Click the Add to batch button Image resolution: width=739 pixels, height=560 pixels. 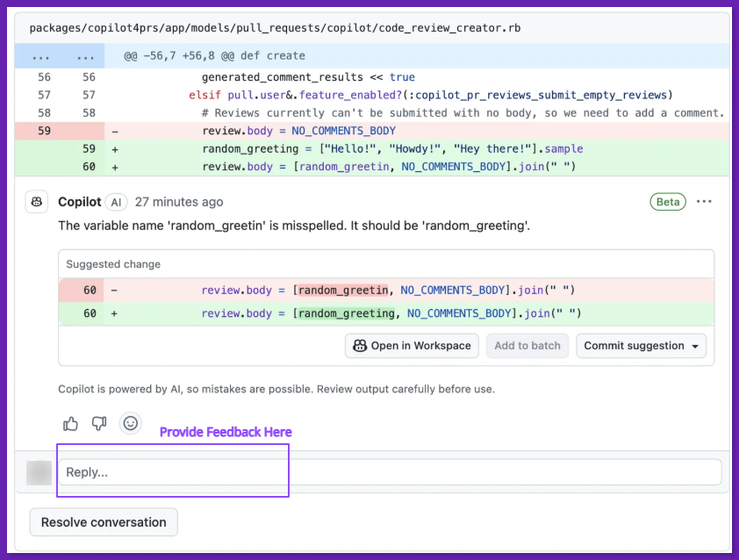(527, 346)
